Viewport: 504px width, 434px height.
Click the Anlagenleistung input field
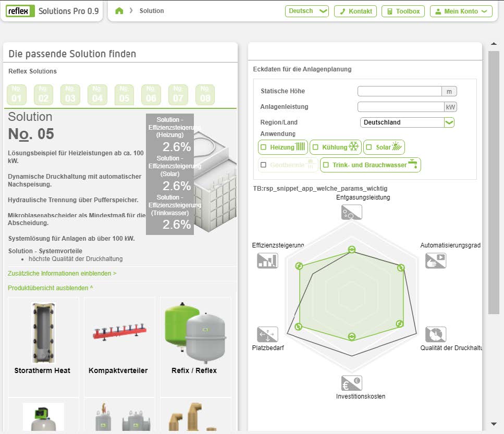click(401, 107)
